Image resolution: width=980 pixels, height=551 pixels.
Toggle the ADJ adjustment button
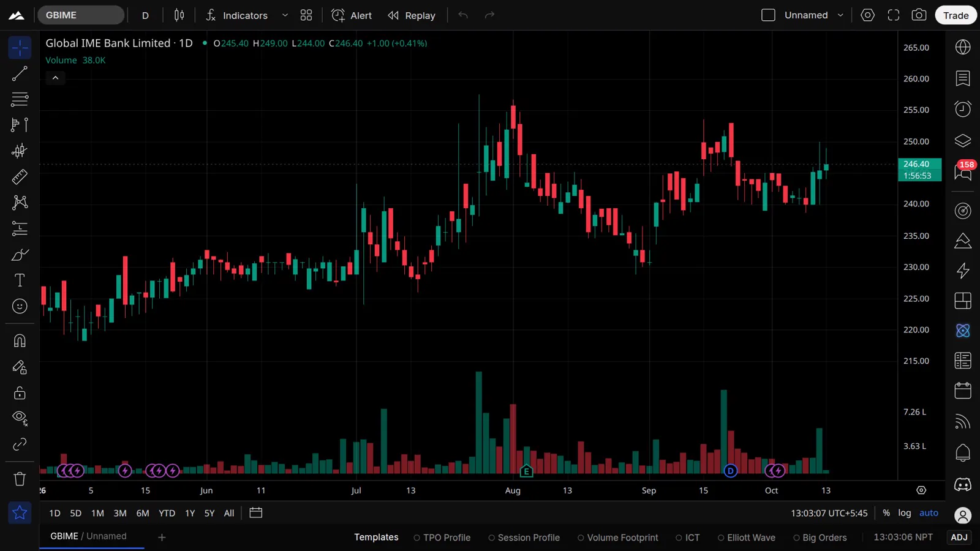pyautogui.click(x=959, y=538)
